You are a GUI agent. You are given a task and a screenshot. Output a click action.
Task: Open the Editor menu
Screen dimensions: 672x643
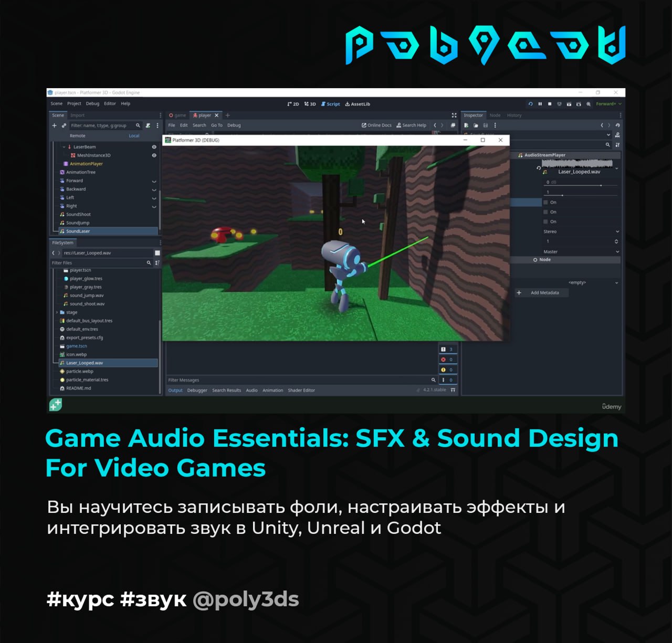click(110, 104)
